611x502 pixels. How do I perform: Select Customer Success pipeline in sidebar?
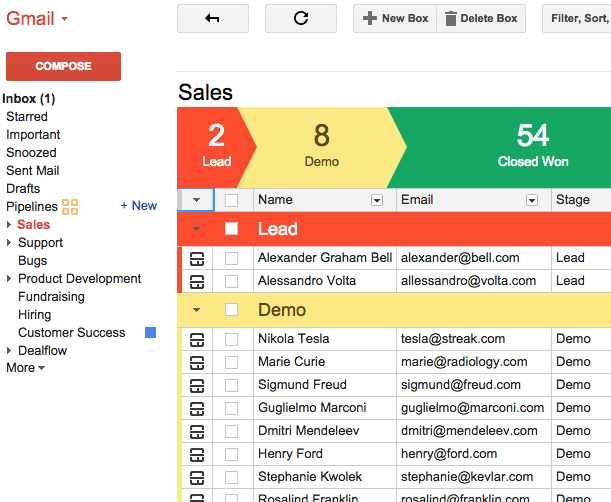71,333
